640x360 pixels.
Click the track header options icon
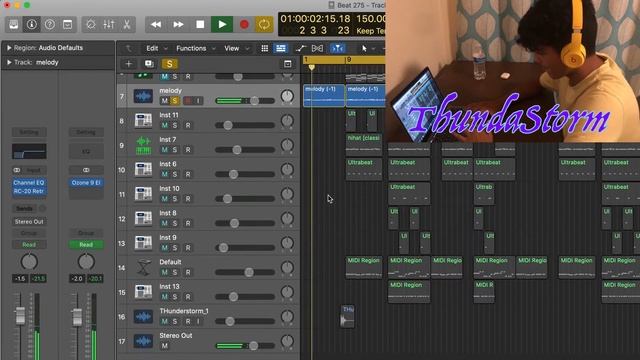click(287, 64)
